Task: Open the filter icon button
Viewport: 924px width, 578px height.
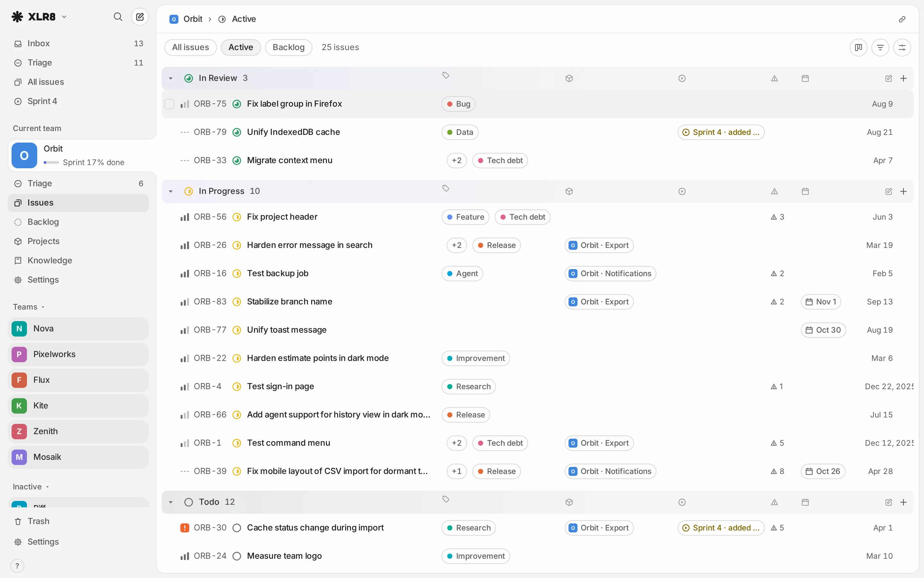Action: 880,48
